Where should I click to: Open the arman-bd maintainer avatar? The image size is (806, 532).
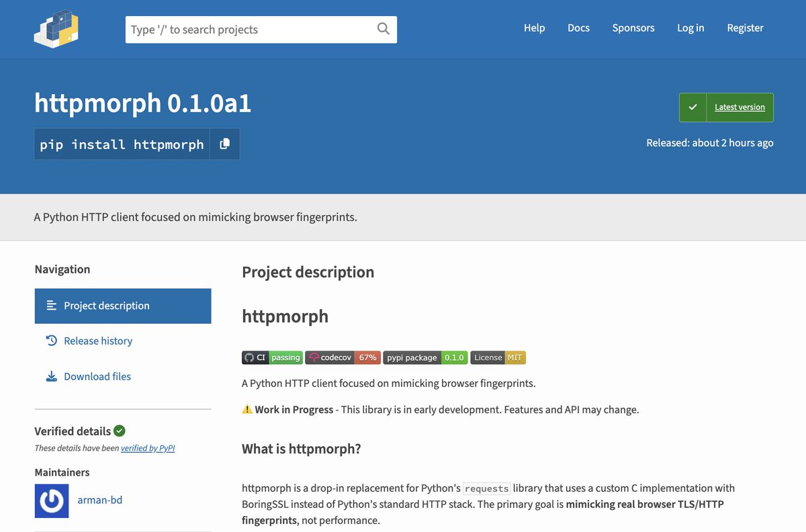[52, 500]
